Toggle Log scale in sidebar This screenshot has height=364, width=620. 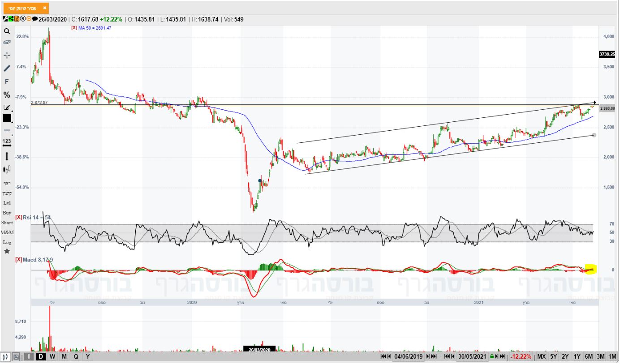[7, 242]
